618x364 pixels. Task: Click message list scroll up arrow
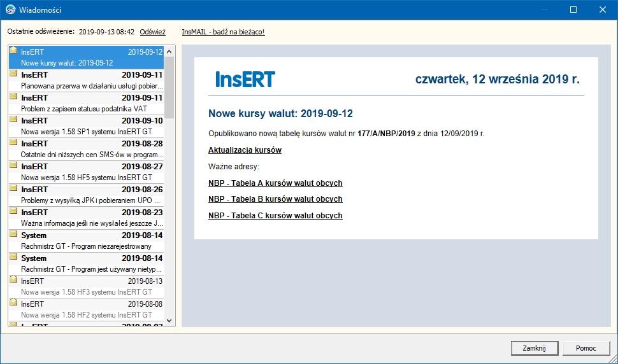(x=169, y=52)
